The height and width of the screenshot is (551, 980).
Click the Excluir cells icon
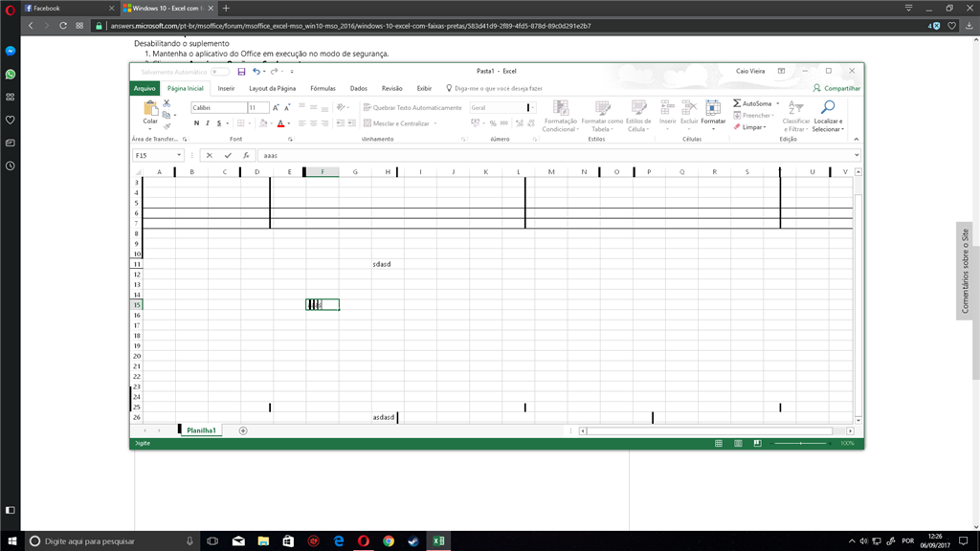click(x=689, y=107)
